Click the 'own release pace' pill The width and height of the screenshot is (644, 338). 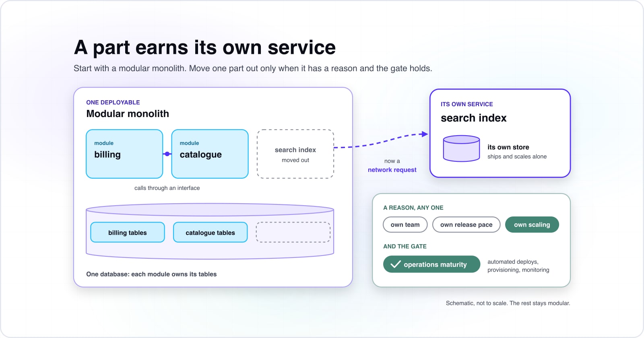pyautogui.click(x=466, y=225)
